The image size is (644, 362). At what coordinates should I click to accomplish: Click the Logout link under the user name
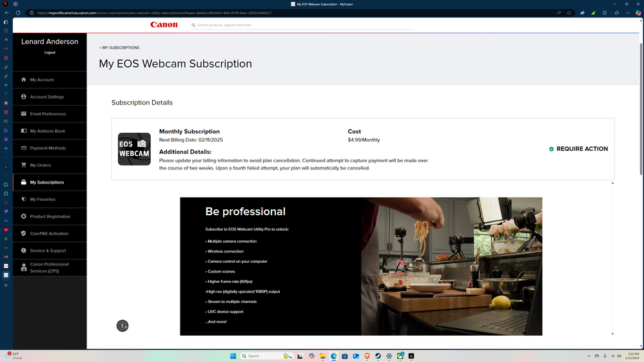(x=50, y=53)
